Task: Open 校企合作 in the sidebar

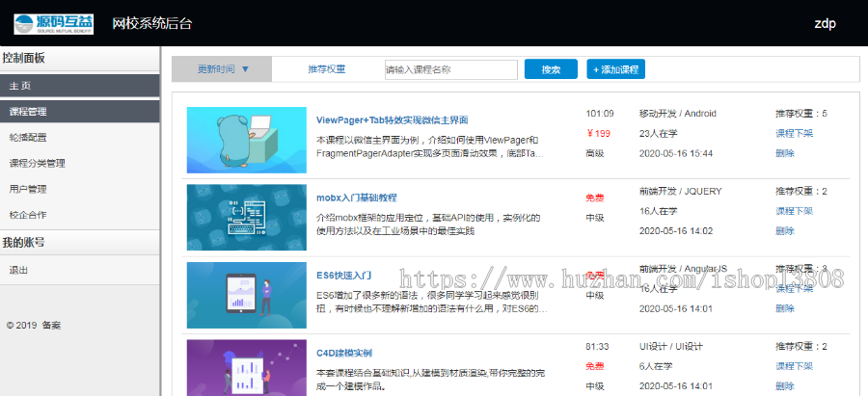Action: (x=28, y=215)
